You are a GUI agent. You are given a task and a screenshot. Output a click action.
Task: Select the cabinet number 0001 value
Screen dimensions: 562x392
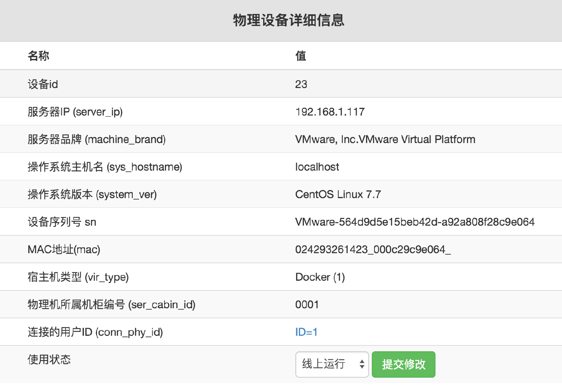(307, 304)
